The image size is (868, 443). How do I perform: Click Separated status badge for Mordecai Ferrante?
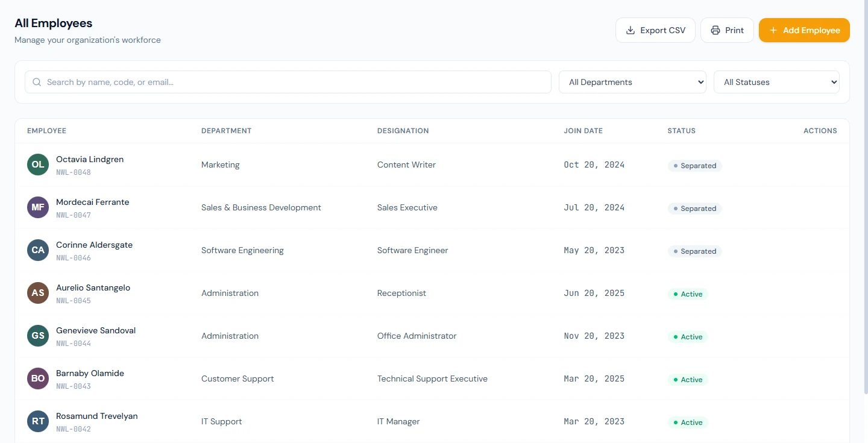coord(694,209)
